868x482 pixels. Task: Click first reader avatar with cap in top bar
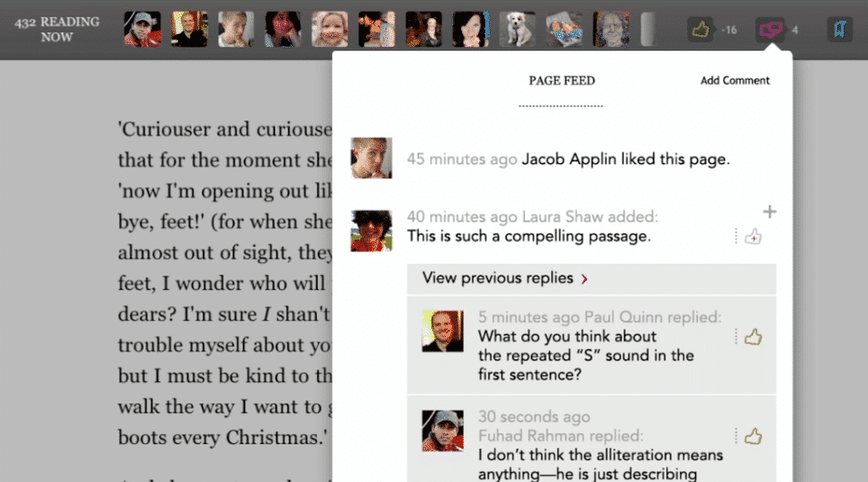[143, 29]
